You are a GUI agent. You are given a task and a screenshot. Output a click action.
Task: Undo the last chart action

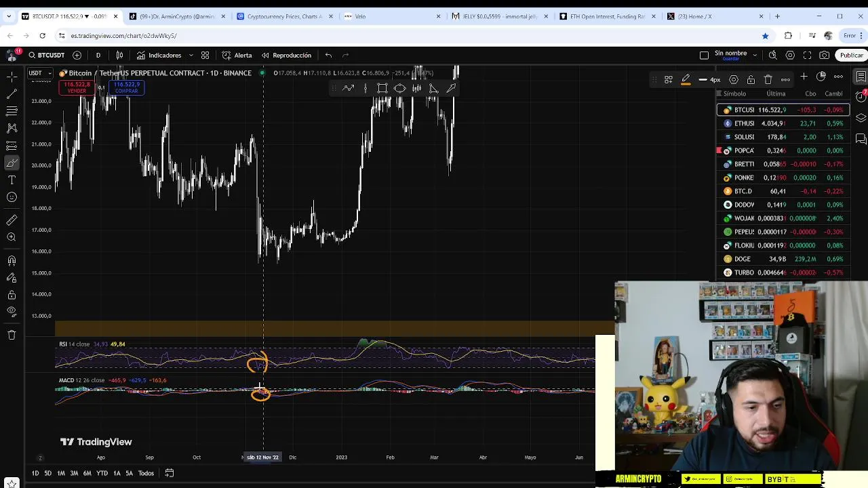(328, 55)
